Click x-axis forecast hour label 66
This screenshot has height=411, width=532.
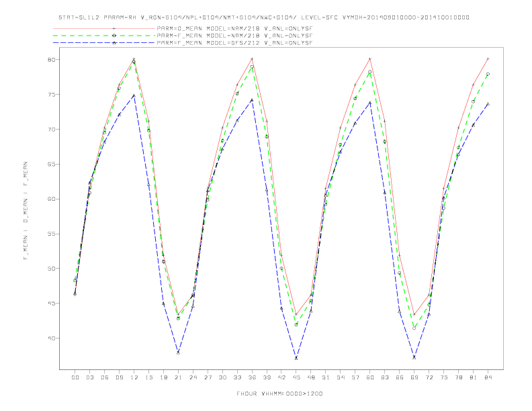tap(400, 377)
